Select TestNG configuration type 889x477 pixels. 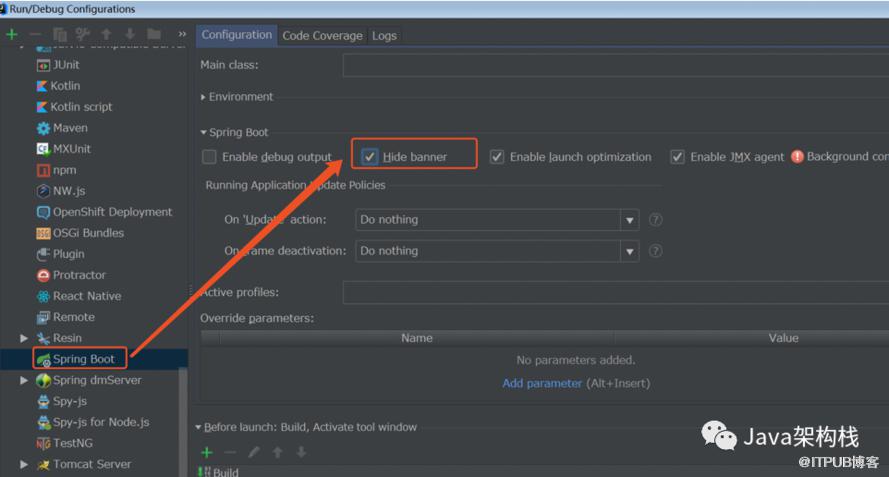click(x=64, y=443)
